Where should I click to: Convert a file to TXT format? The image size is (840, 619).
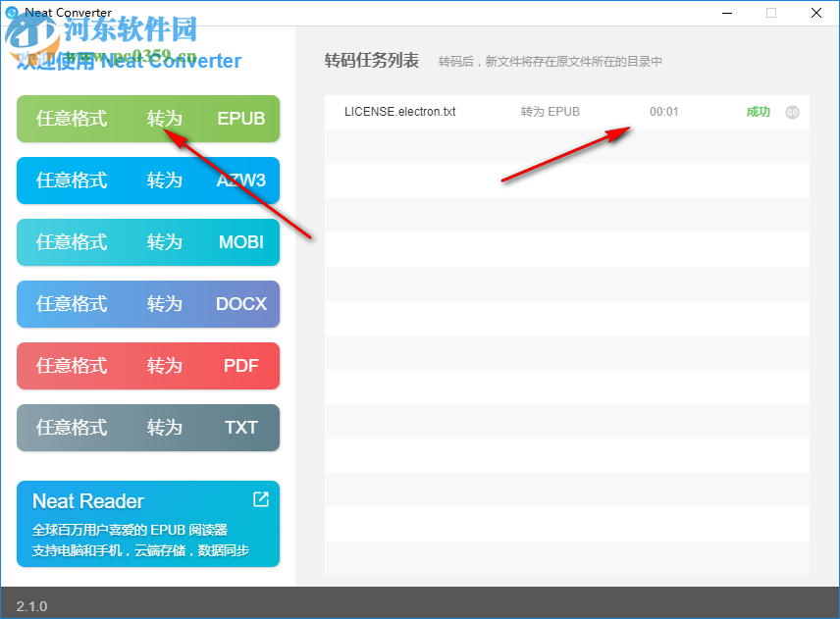[x=147, y=428]
